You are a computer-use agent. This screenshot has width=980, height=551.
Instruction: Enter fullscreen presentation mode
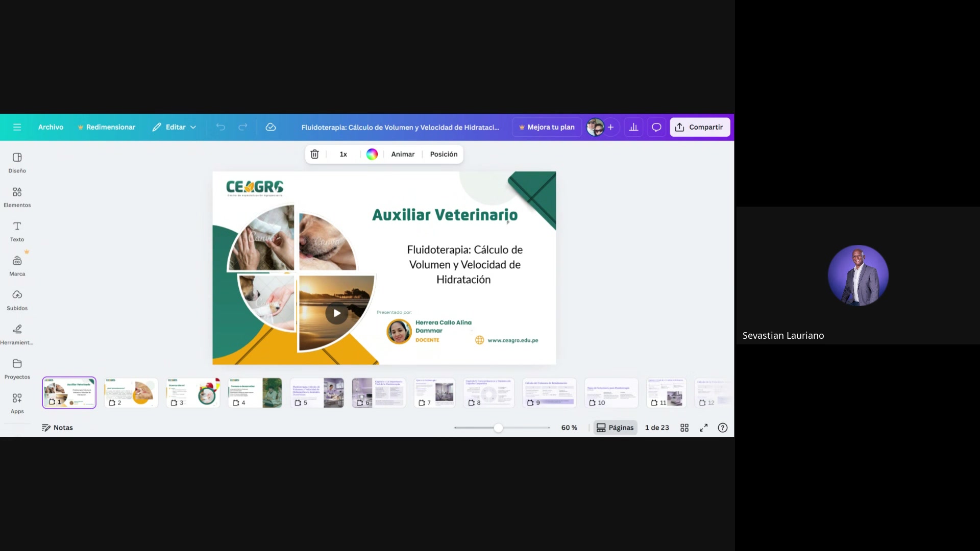tap(703, 428)
